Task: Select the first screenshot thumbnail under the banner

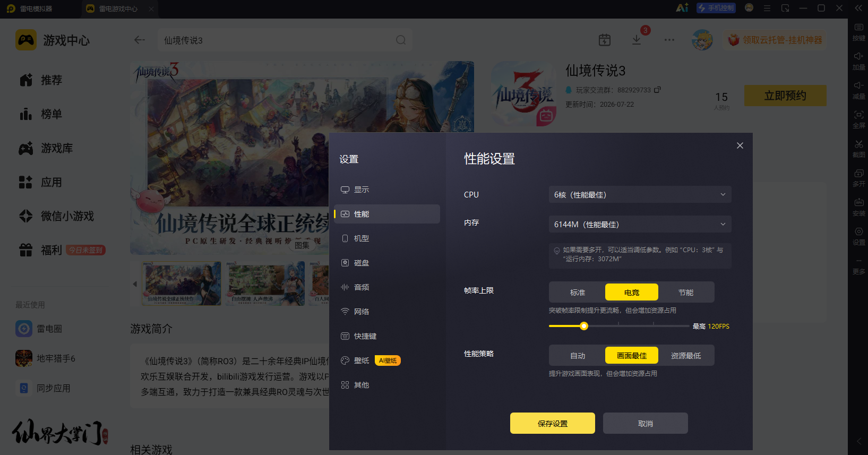Action: pos(181,284)
